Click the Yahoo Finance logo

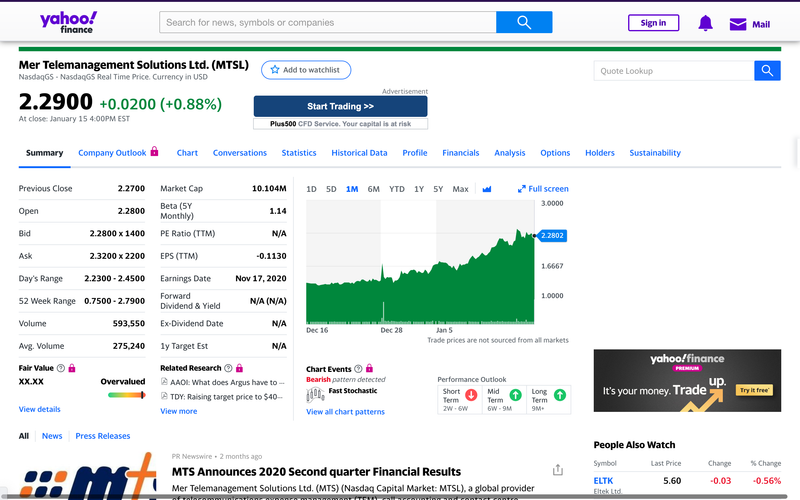click(68, 22)
